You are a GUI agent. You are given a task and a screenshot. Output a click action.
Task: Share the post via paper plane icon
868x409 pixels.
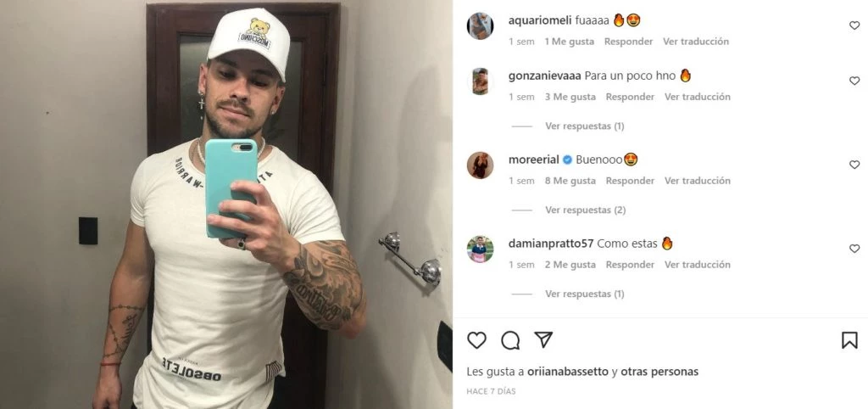(543, 339)
